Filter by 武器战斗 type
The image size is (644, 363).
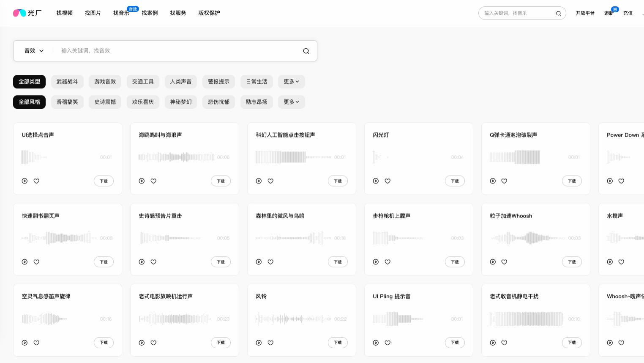pyautogui.click(x=67, y=82)
